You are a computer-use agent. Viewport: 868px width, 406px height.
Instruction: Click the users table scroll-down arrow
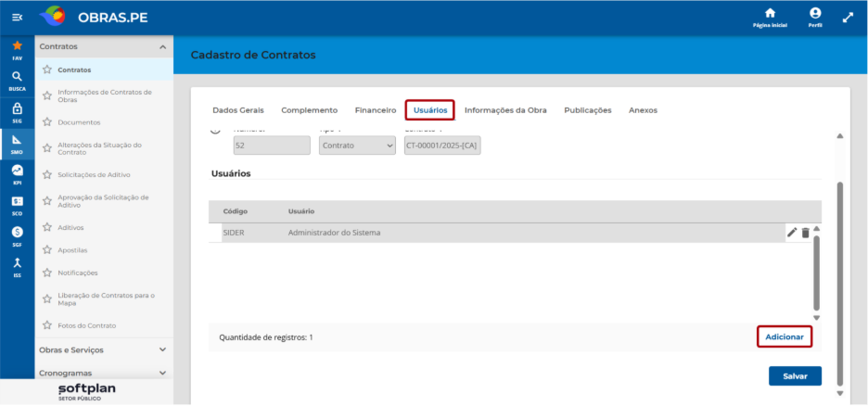pyautogui.click(x=816, y=318)
